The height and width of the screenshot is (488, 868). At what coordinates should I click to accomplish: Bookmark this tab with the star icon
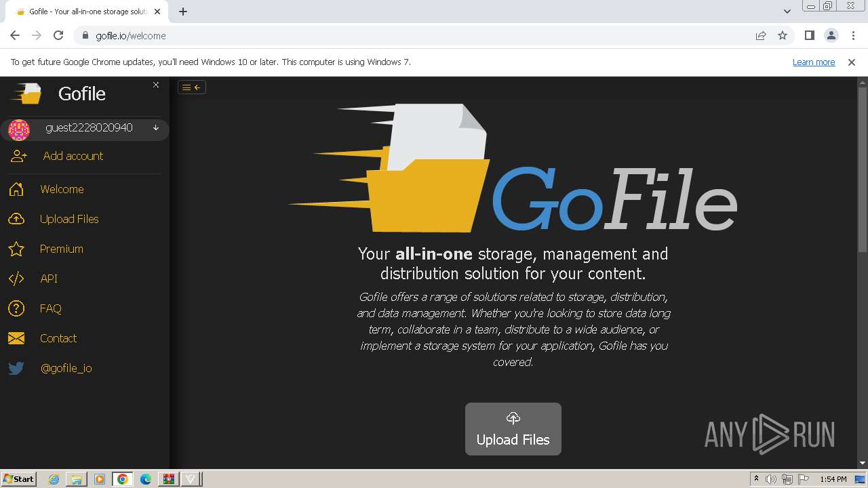(x=783, y=35)
